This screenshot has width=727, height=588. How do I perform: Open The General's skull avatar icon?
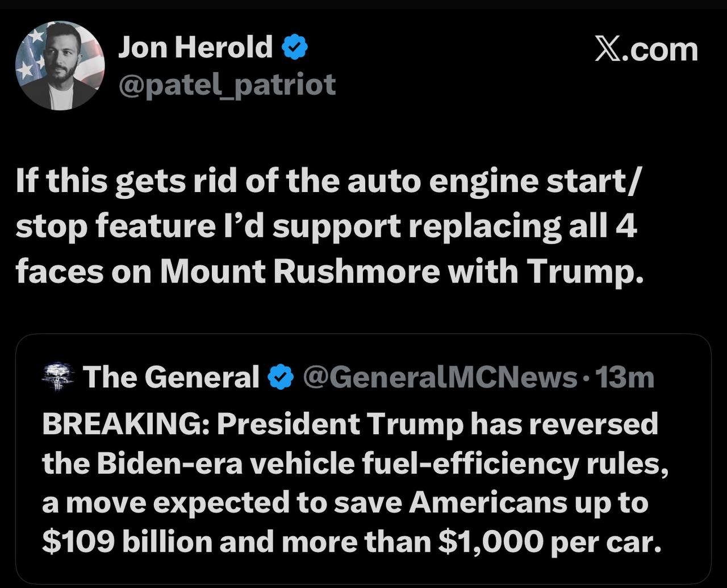59,378
